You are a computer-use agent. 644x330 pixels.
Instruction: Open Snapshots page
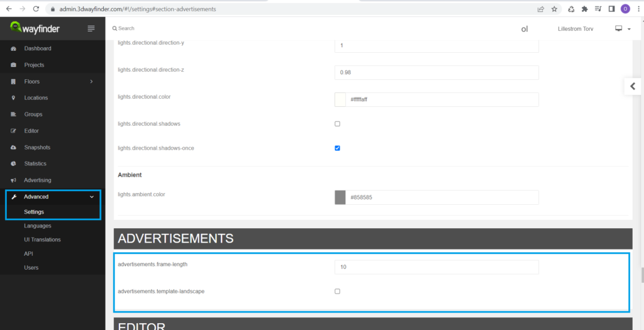(x=37, y=147)
